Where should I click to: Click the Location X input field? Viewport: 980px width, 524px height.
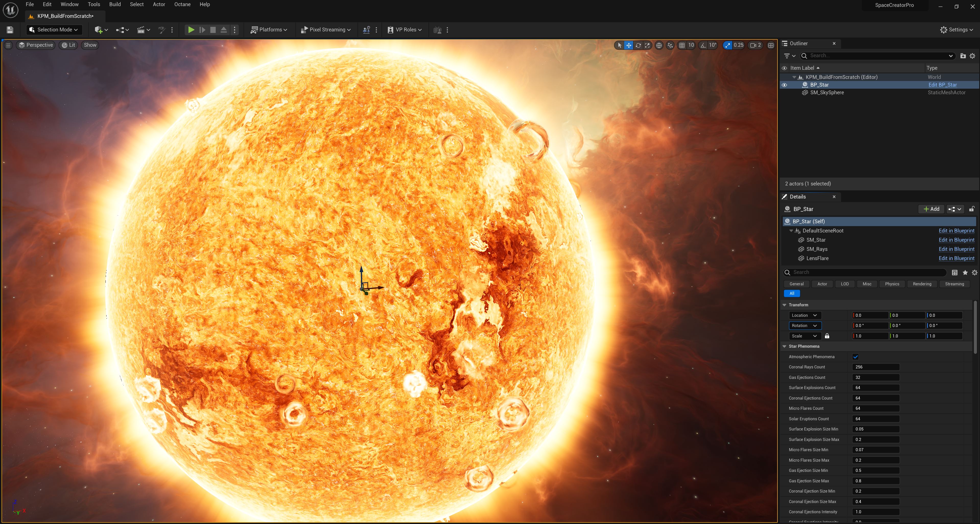click(869, 315)
